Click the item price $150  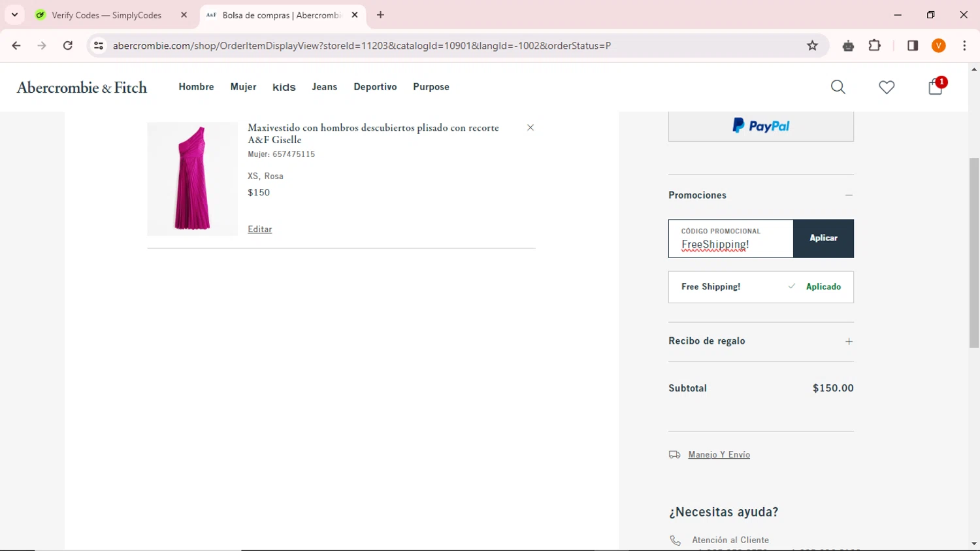coord(259,192)
